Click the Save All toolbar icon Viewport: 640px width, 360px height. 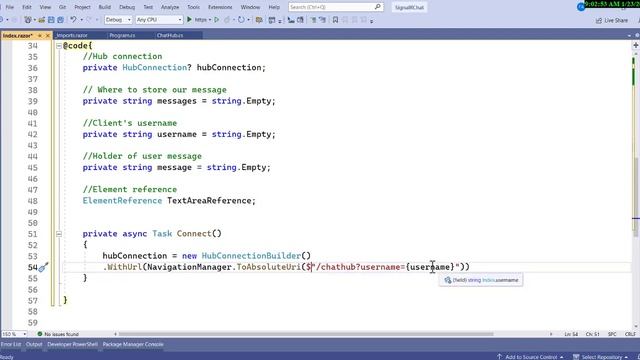pos(60,20)
